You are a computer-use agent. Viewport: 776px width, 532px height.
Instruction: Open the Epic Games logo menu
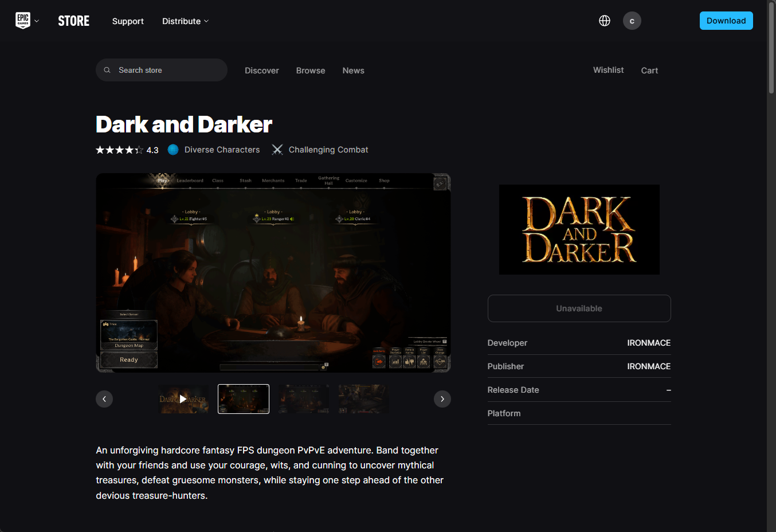[23, 21]
